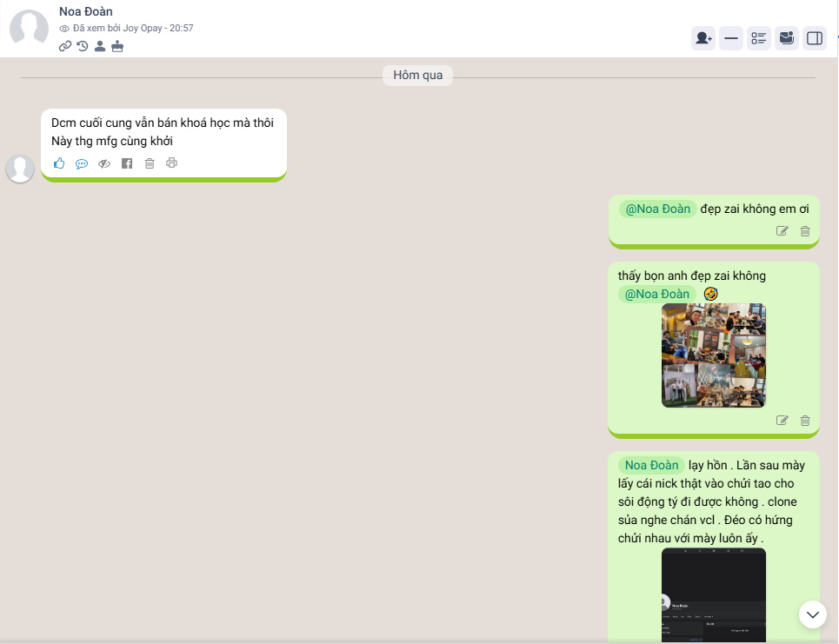Click the Facebook icon on the first message
Viewport: 839px width, 644px height.
coord(127,163)
